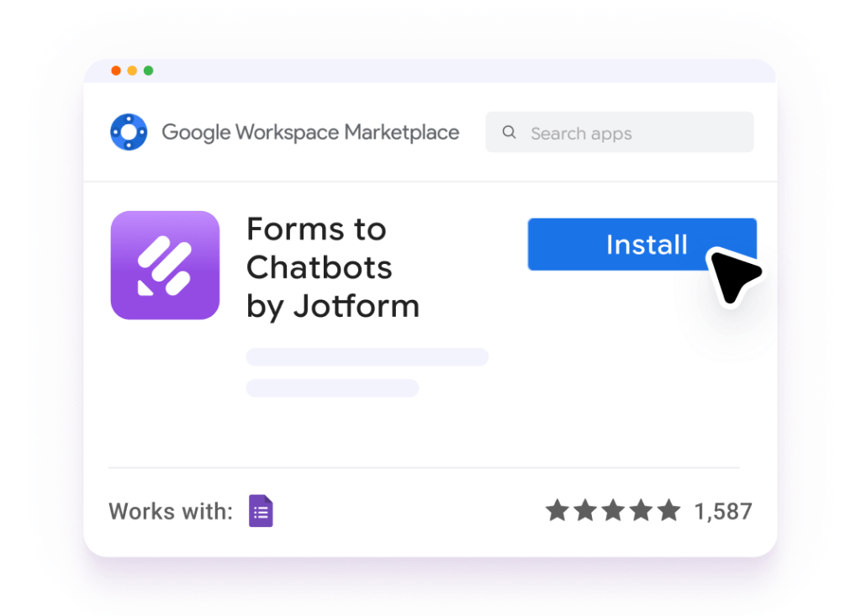Click the 1,587 ratings count
This screenshot has height=616, width=861.
(724, 511)
